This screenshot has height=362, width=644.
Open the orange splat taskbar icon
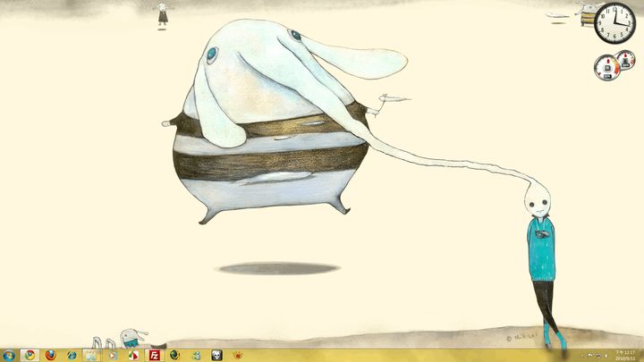(238, 355)
